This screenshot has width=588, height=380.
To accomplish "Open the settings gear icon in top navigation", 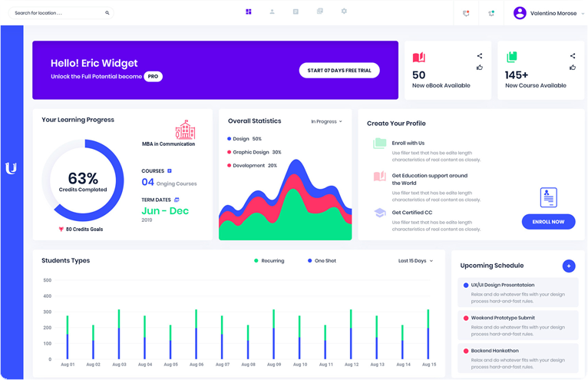I will (344, 12).
